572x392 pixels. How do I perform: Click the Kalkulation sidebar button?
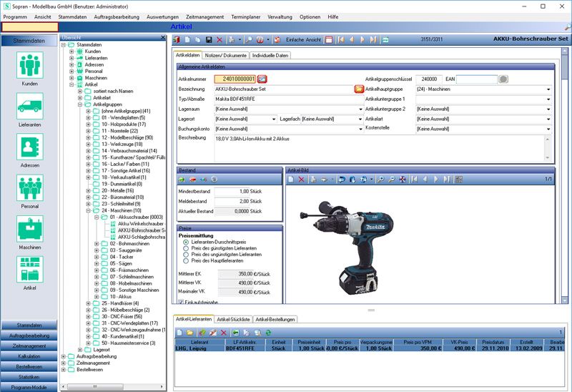pos(29,356)
